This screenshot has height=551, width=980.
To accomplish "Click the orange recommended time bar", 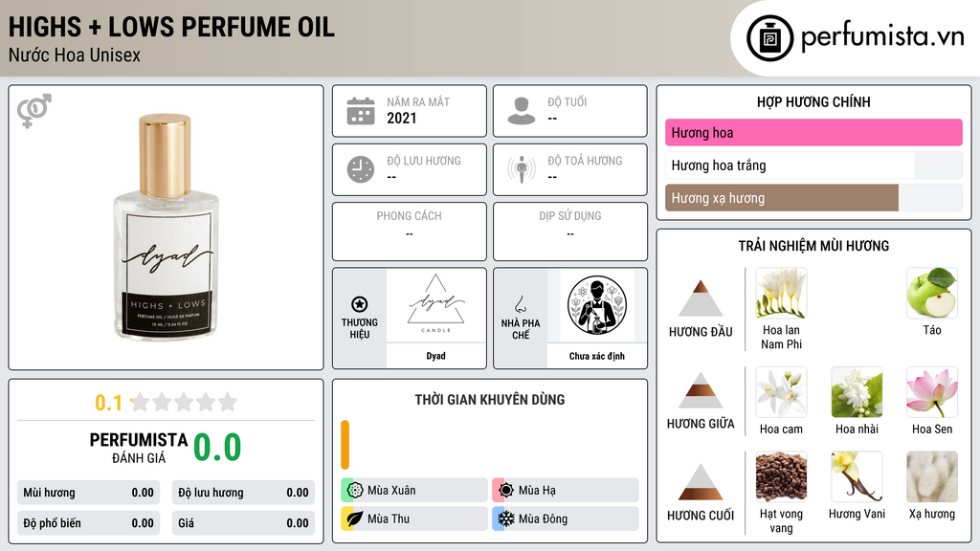I will [x=345, y=445].
